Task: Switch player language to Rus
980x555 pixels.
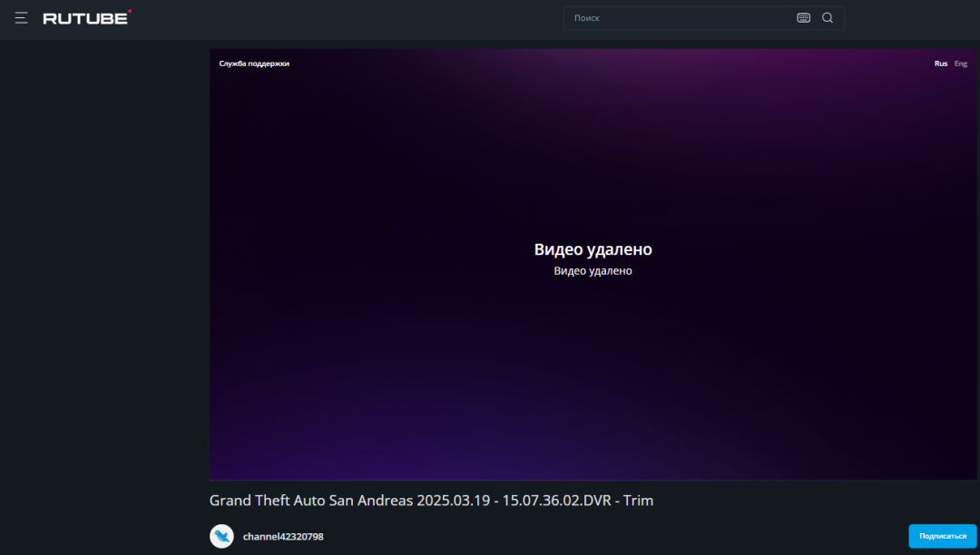Action: point(941,63)
